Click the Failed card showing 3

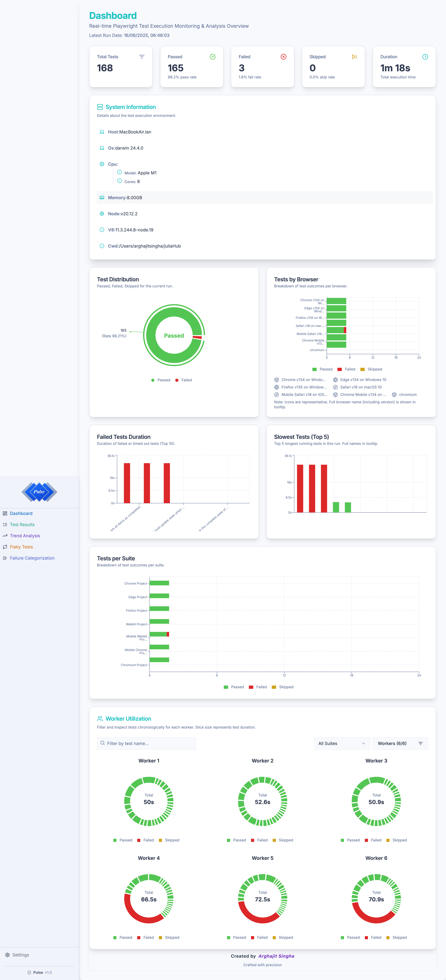[x=262, y=67]
